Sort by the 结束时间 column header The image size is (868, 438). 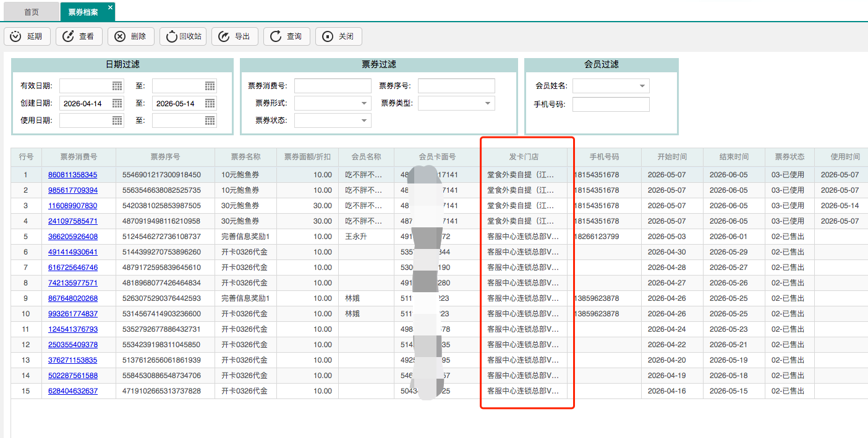tap(734, 157)
